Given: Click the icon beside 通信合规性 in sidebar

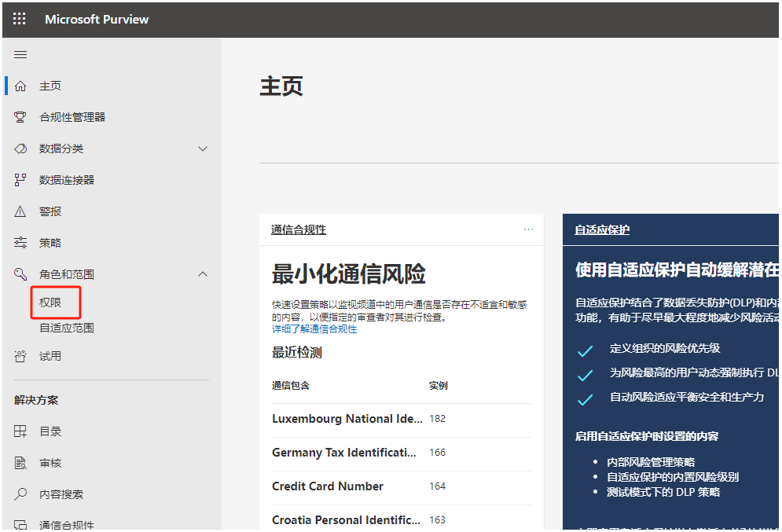Looking at the screenshot, I should 20,524.
